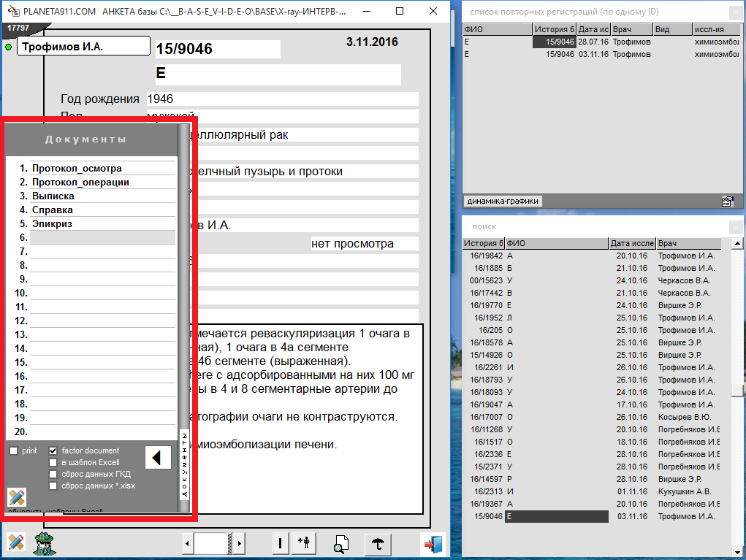Check the 'сброс данных ГКД' option
This screenshot has height=560, width=746.
pyautogui.click(x=53, y=475)
